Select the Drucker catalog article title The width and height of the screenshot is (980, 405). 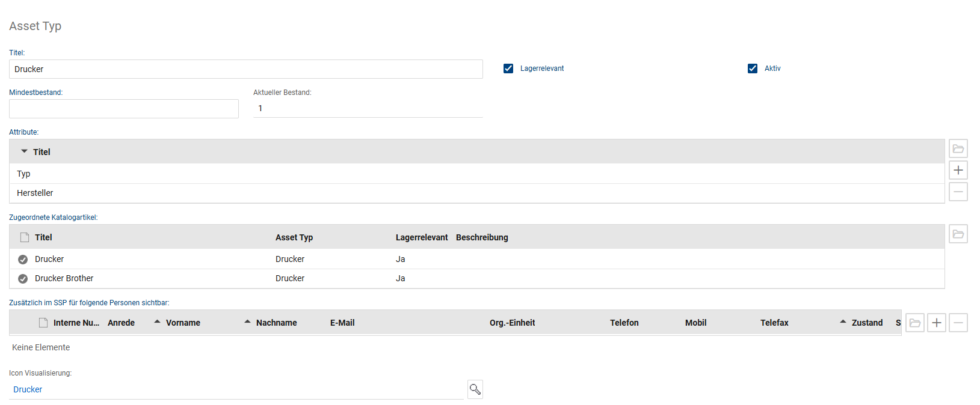pos(49,259)
